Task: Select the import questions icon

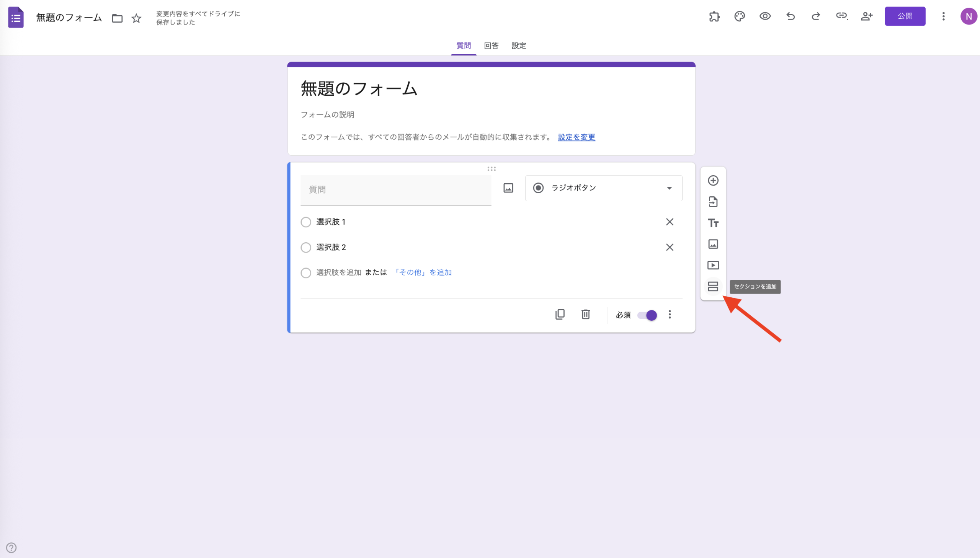Action: pyautogui.click(x=713, y=202)
